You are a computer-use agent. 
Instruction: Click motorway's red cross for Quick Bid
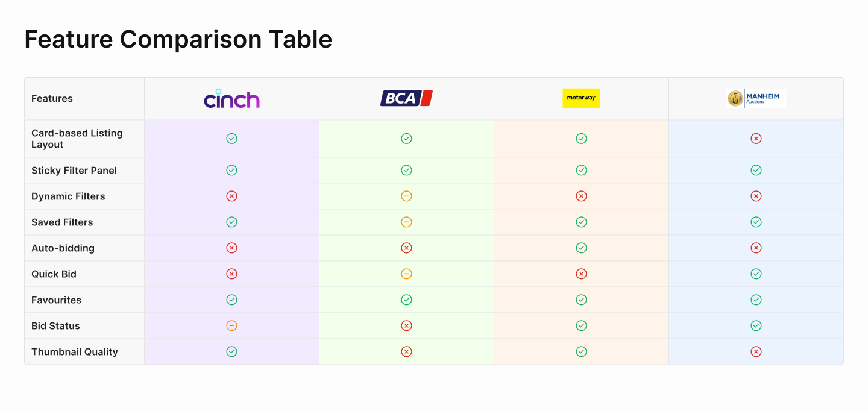tap(581, 274)
